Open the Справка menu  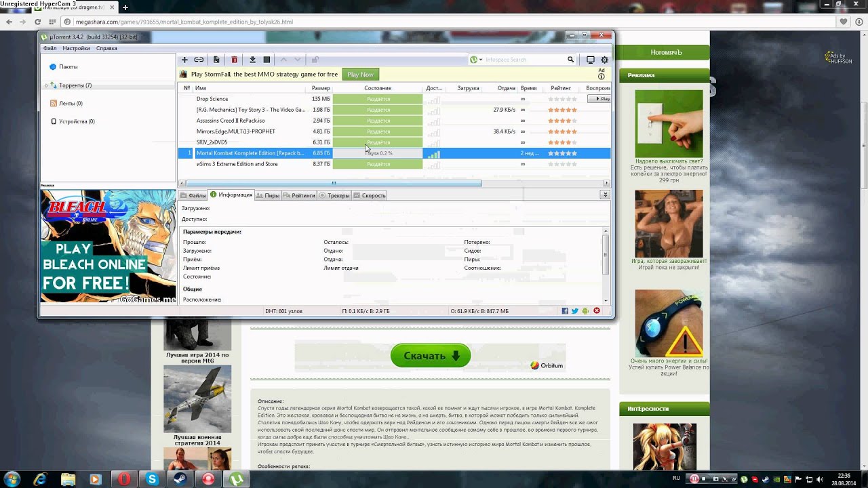tap(106, 49)
